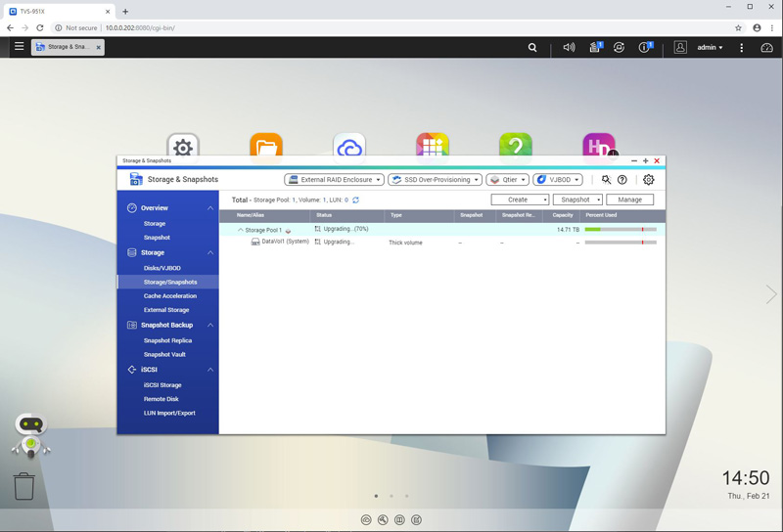Image resolution: width=783 pixels, height=532 pixels.
Task: Open the admin user menu
Action: [709, 47]
